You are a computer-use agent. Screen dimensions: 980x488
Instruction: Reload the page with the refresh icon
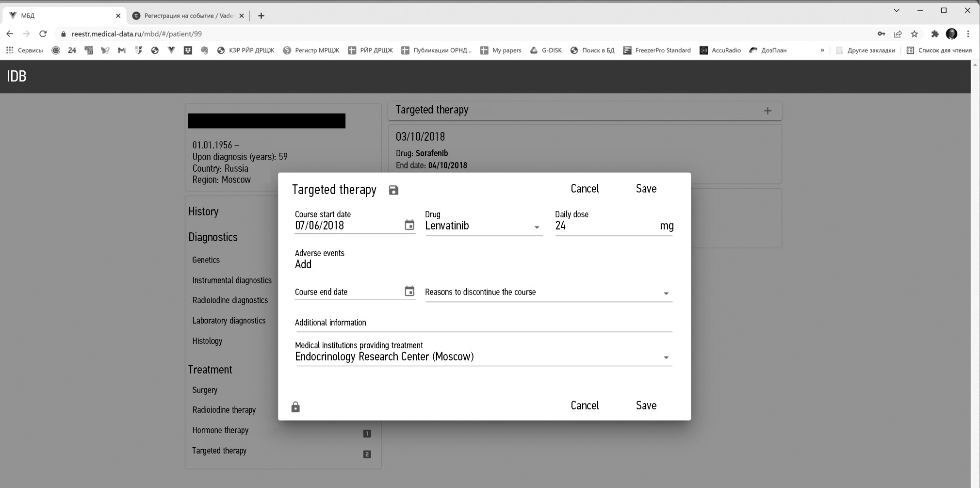(43, 34)
